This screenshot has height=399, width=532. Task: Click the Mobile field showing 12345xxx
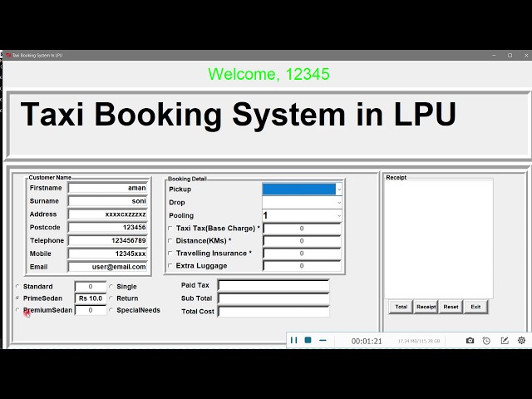pyautogui.click(x=107, y=254)
